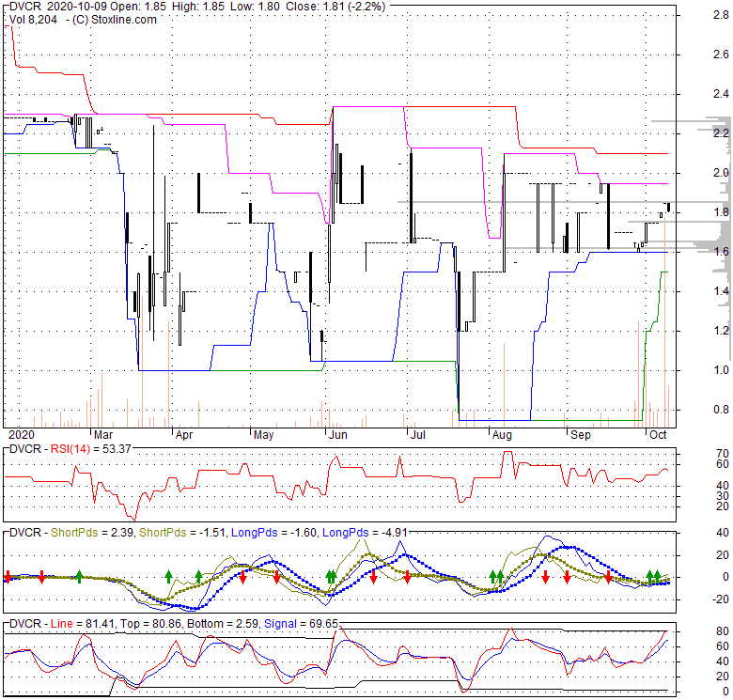Click the red 'Line = 81.41' legend entry

(84, 624)
